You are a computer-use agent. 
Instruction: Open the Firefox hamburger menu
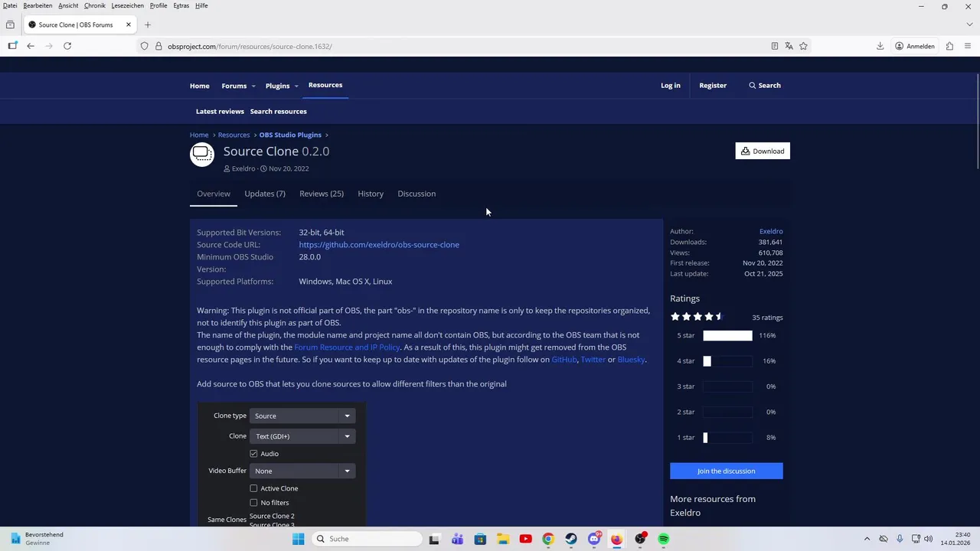pyautogui.click(x=968, y=46)
